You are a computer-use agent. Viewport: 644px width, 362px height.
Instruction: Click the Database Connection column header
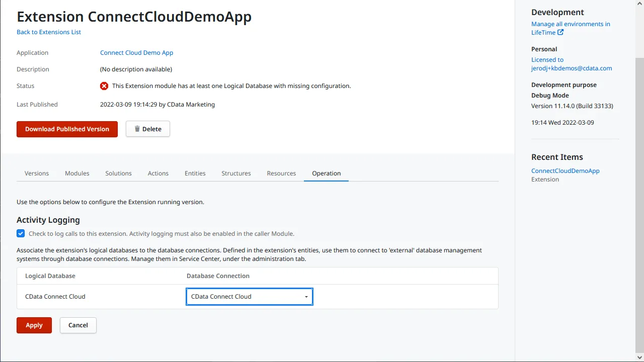(x=218, y=276)
